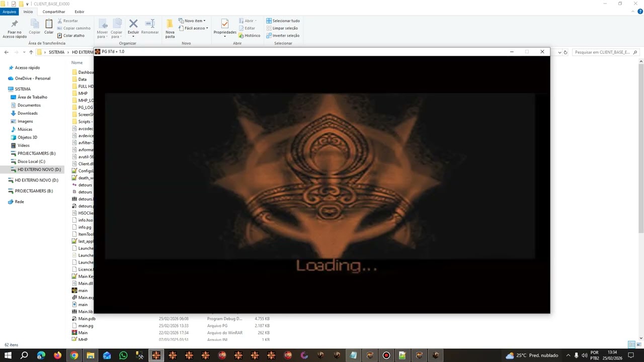Click Selecionar tudo in the ribbon

(283, 21)
